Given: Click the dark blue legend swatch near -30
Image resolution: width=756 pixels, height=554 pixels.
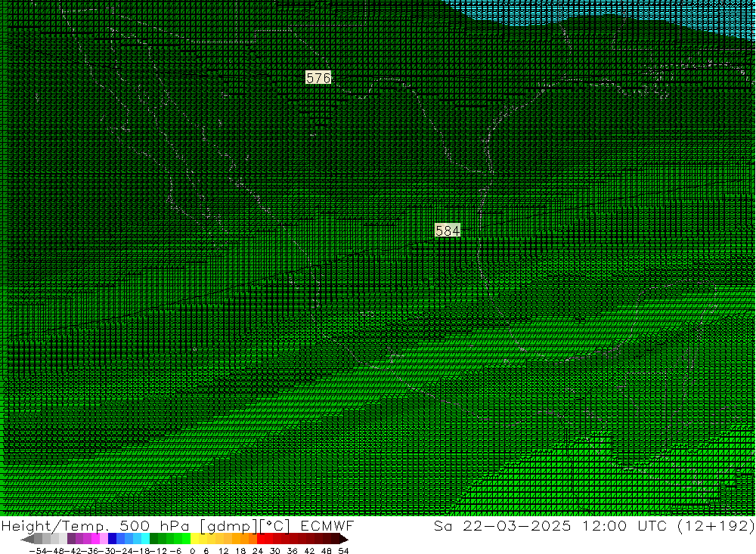Looking at the screenshot, I should [113, 539].
